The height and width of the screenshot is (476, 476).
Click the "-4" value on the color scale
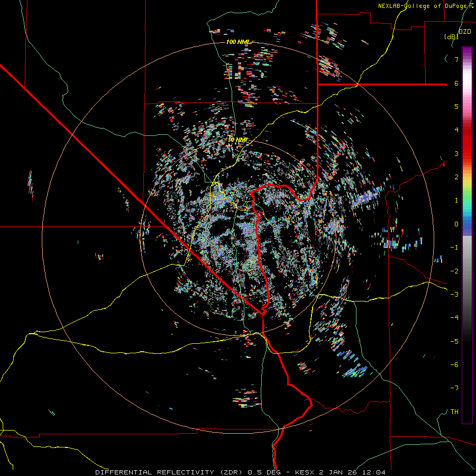[454, 318]
